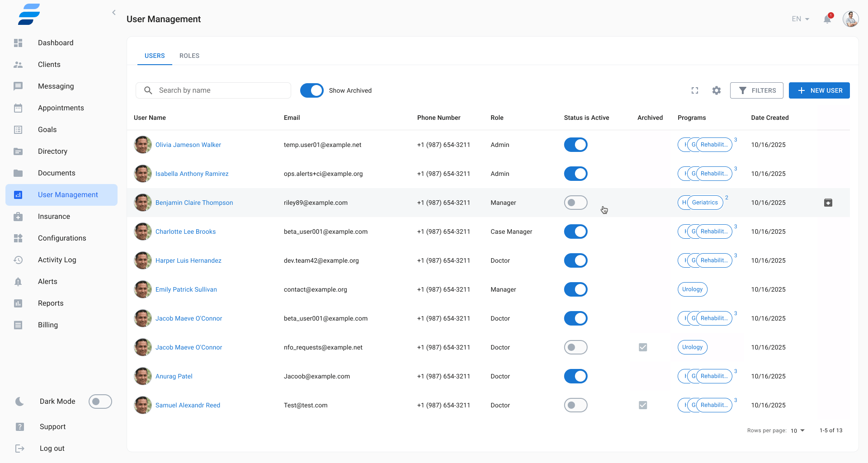Open Olivia Jameson Walker's user profile link
Image resolution: width=868 pixels, height=463 pixels.
tap(188, 145)
